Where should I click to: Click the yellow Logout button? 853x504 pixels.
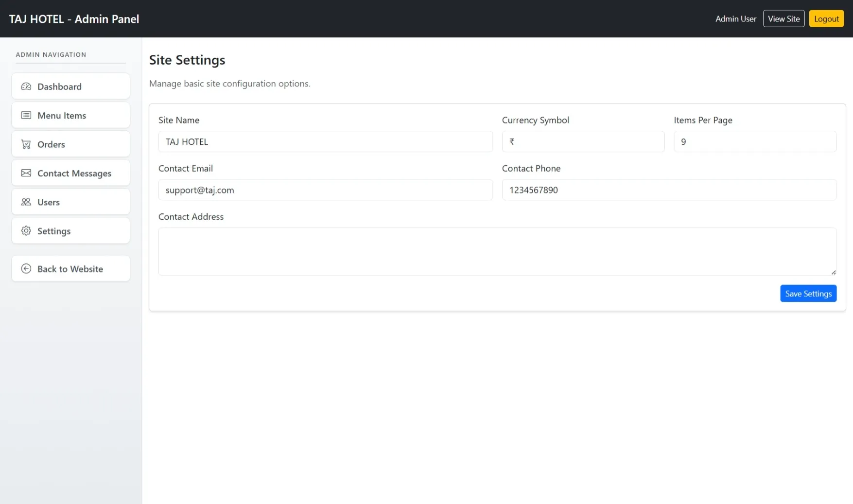[x=826, y=19]
